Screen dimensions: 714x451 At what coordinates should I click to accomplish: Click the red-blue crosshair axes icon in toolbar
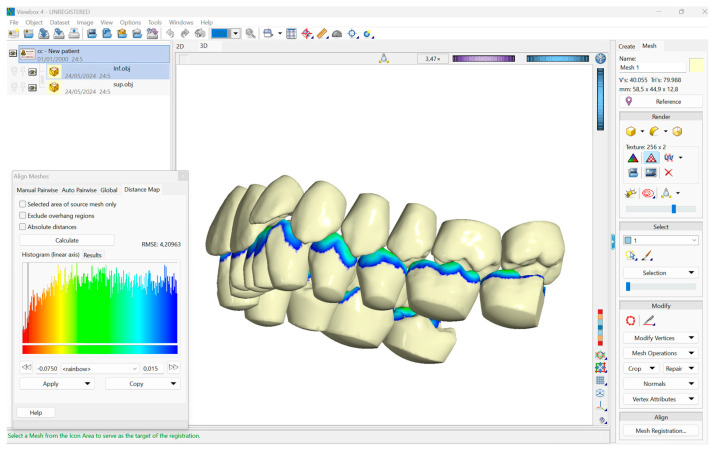coord(307,33)
